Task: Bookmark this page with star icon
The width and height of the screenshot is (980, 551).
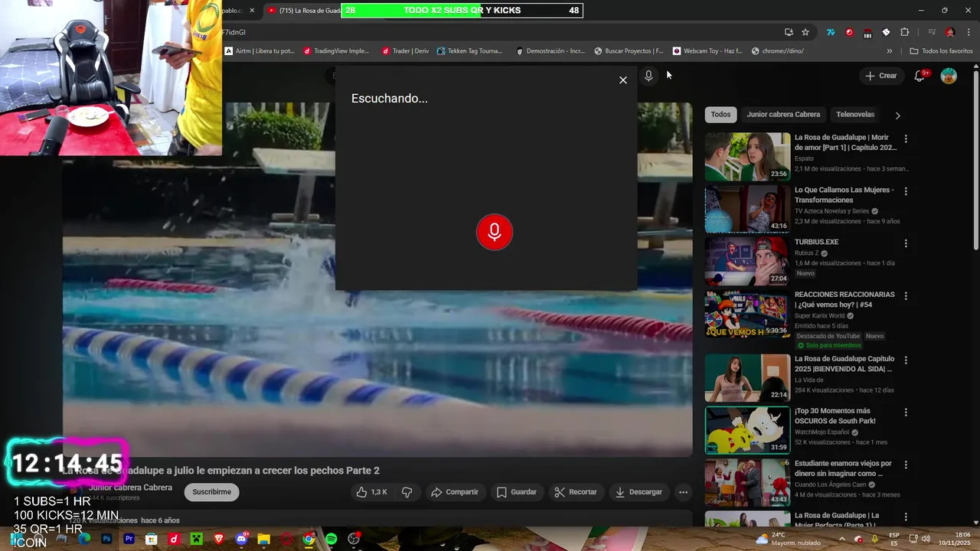Action: coord(805,32)
